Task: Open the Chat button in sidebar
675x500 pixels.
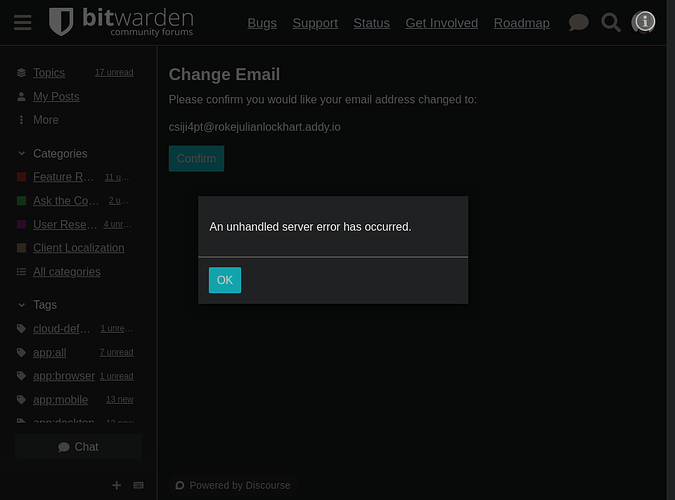Action: point(78,447)
